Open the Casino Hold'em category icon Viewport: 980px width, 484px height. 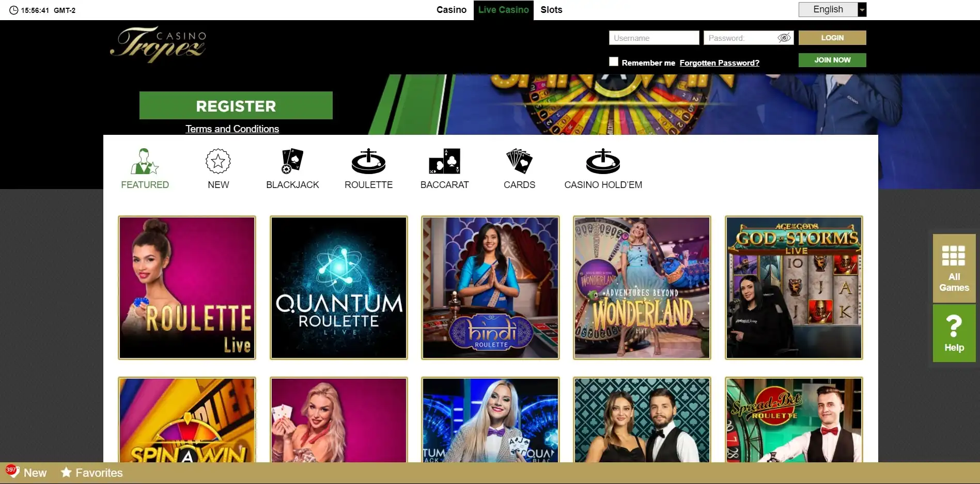[x=603, y=161]
